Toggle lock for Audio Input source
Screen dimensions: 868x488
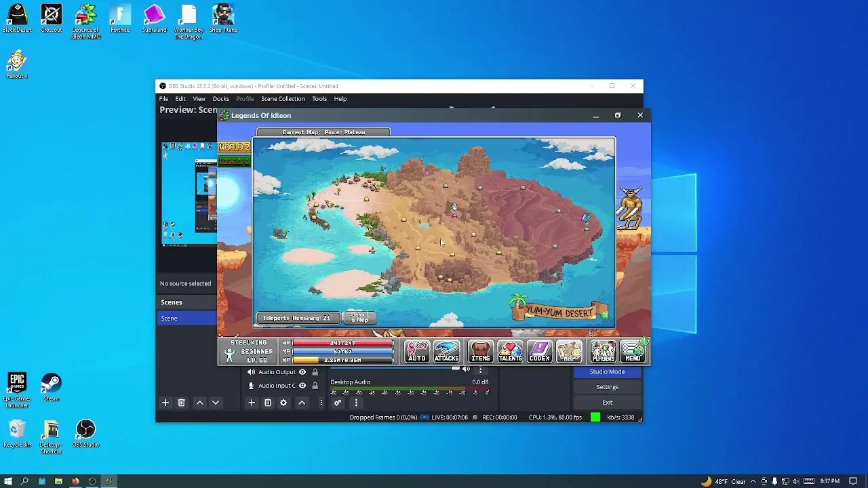click(x=315, y=386)
